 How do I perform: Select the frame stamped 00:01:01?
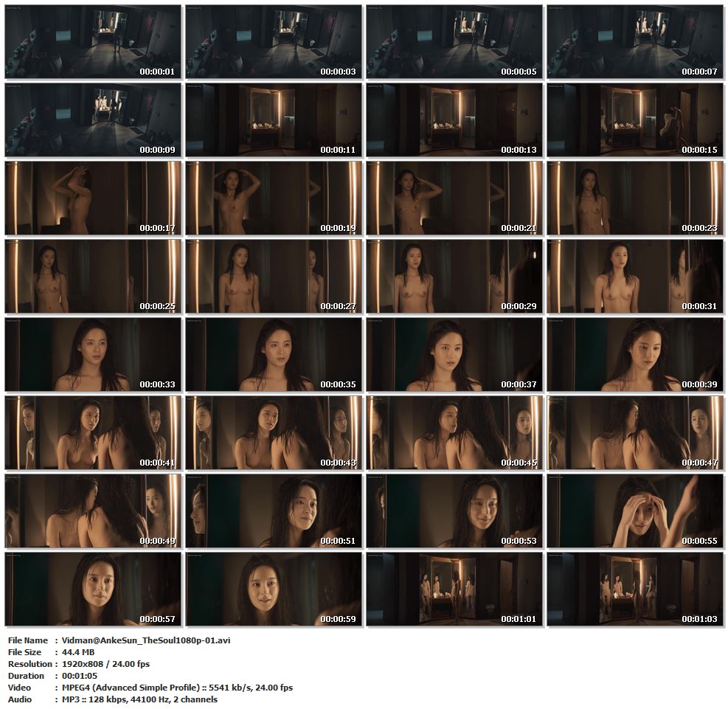point(454,589)
